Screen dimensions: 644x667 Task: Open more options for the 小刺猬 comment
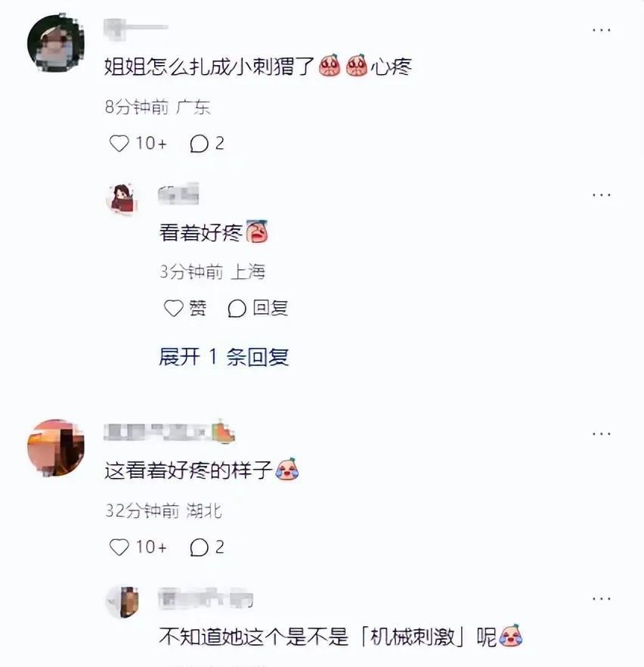[x=602, y=29]
